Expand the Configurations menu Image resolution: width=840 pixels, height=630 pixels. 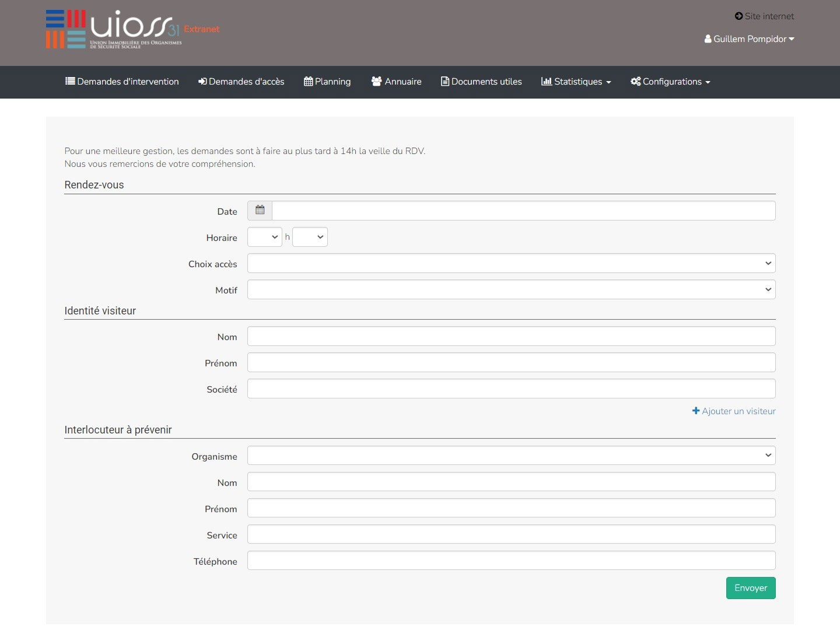pos(670,82)
